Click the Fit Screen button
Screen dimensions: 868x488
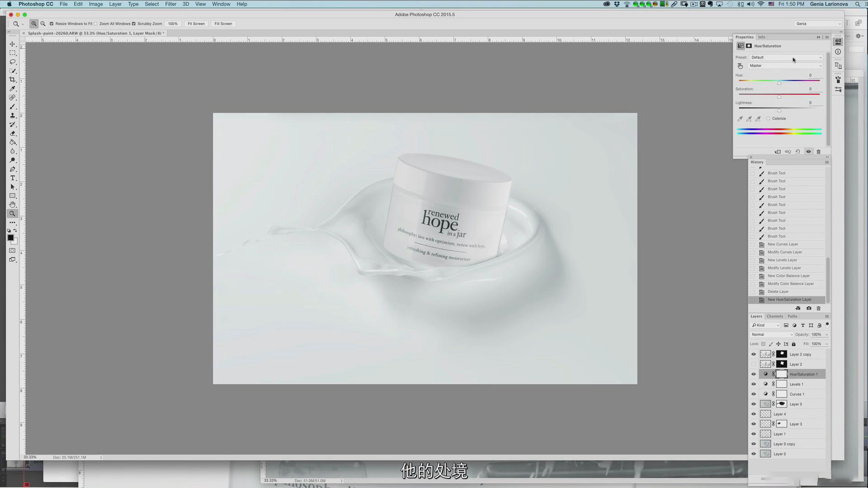pyautogui.click(x=196, y=24)
